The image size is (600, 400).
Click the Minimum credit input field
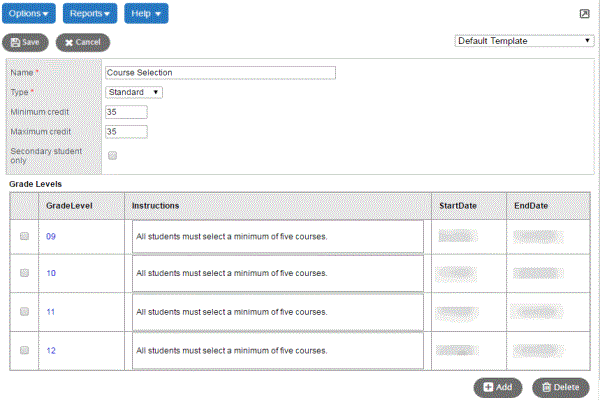click(126, 112)
